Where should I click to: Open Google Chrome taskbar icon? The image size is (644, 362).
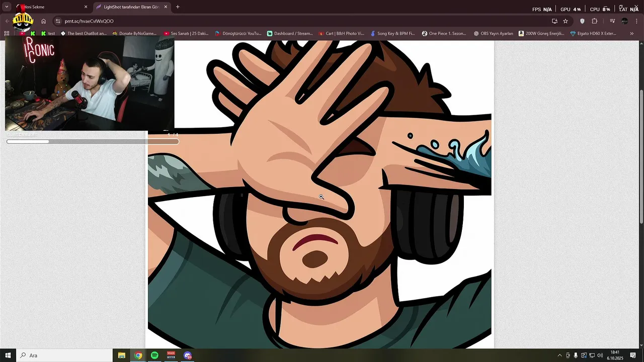click(x=138, y=355)
